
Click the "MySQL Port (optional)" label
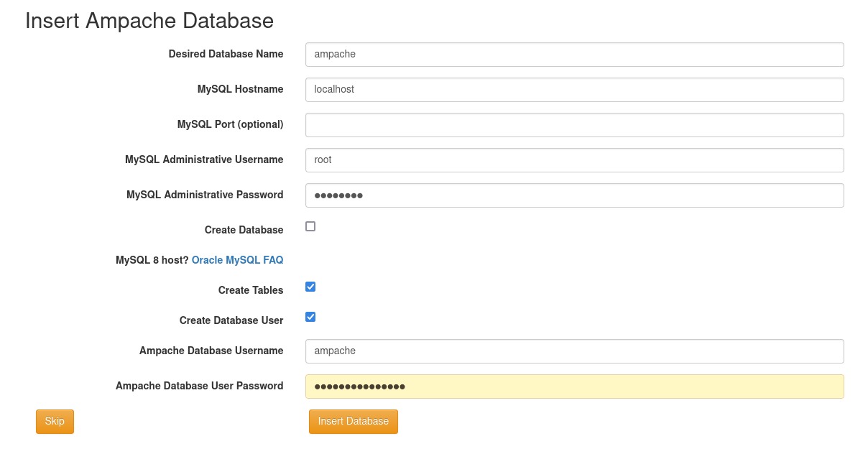pyautogui.click(x=230, y=124)
